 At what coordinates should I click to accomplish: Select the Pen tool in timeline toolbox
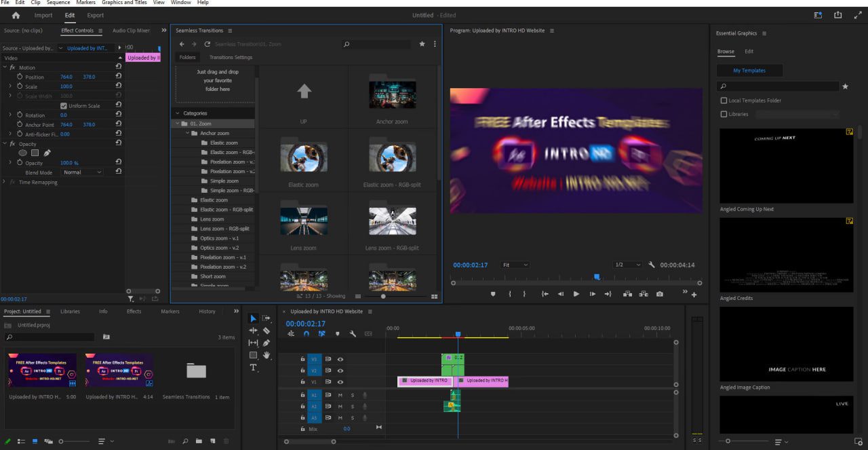pyautogui.click(x=267, y=343)
